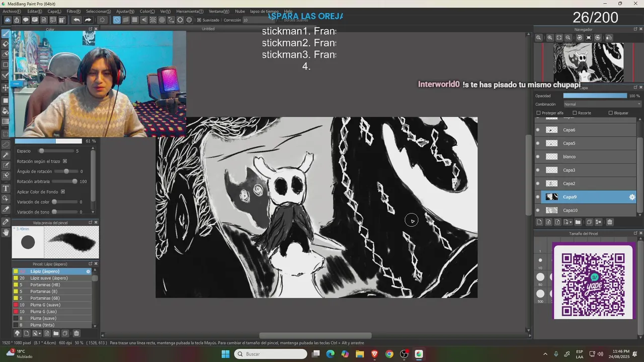The image size is (644, 362).
Task: Open the Archivo menu
Action: (x=12, y=11)
